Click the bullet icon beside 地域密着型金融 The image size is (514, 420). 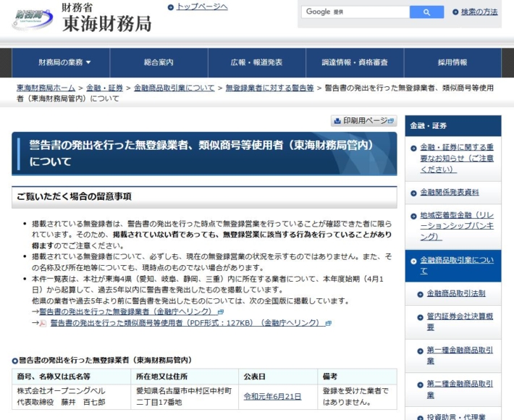pos(413,216)
